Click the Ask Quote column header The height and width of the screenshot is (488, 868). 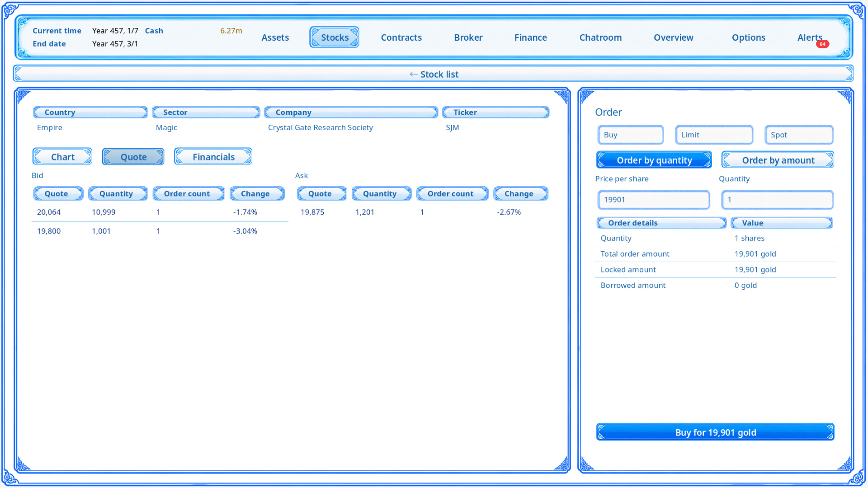click(x=322, y=193)
